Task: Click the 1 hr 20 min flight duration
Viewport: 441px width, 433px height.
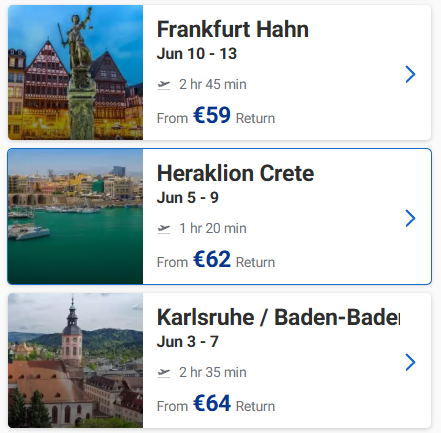Action: (213, 228)
